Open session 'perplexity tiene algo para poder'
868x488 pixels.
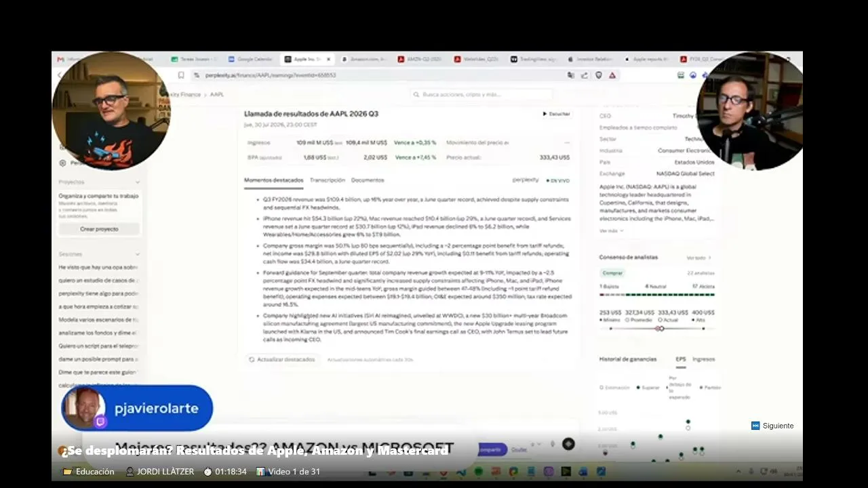[98, 293]
